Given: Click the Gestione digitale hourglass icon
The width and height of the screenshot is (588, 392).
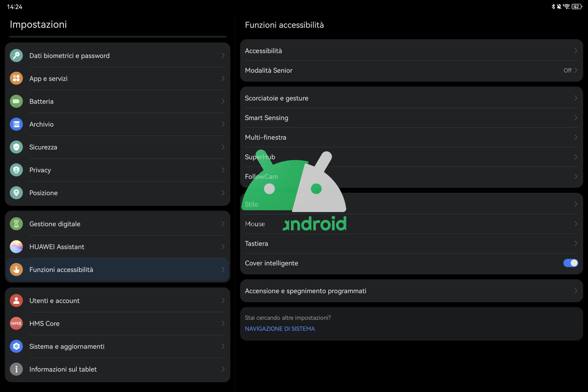Looking at the screenshot, I should [x=16, y=224].
